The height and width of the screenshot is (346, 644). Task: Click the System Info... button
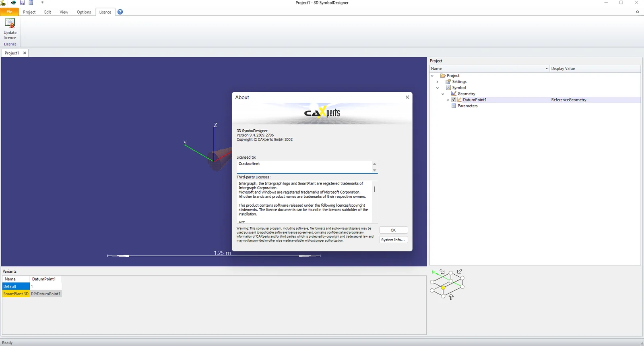pos(393,240)
